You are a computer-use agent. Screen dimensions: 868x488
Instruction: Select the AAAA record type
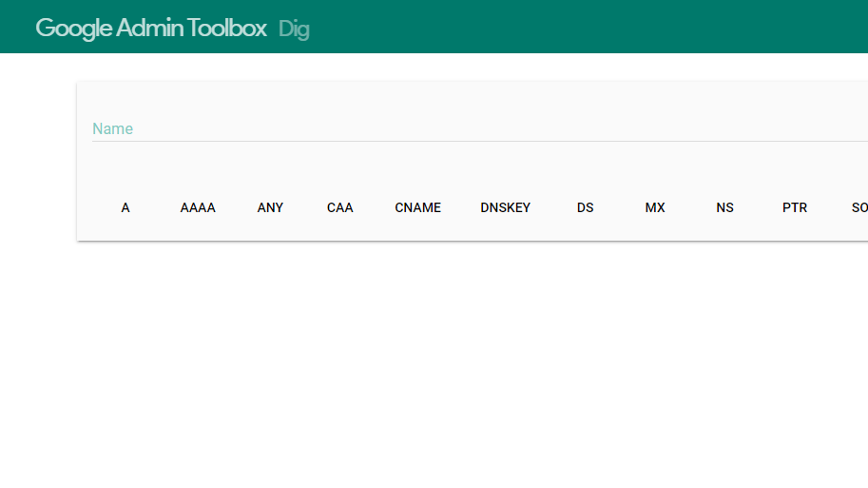[x=198, y=207]
